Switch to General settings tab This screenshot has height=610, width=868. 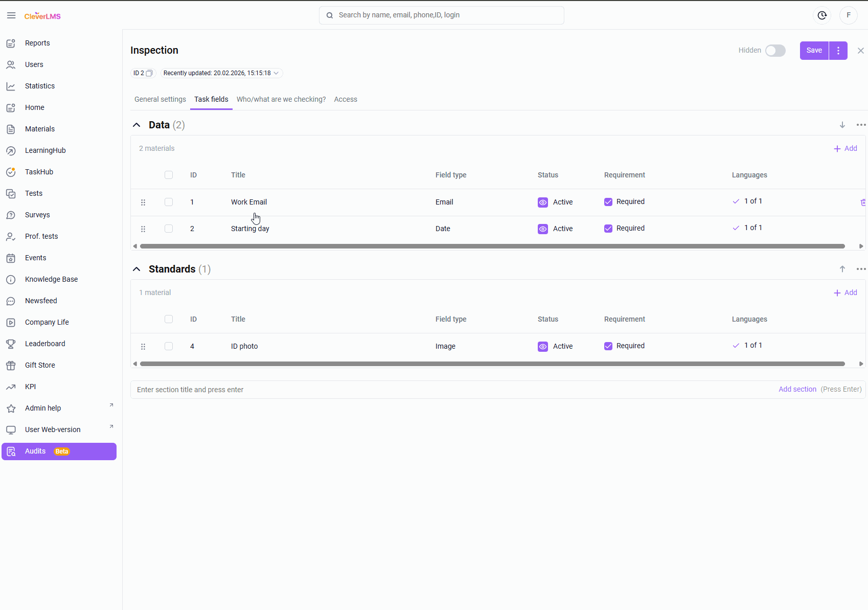tap(160, 99)
